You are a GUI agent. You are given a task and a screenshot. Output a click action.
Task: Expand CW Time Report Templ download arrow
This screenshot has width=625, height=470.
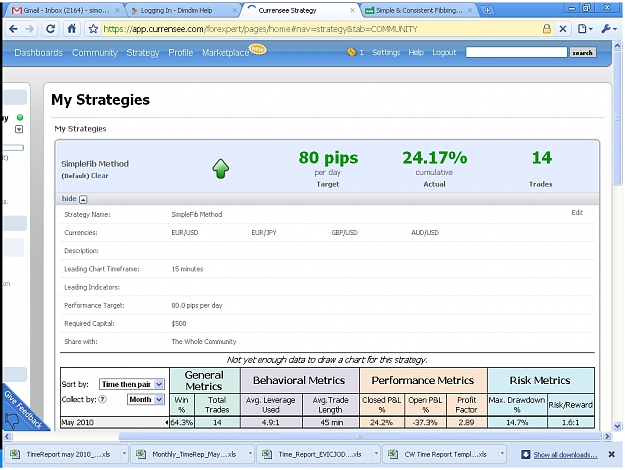[502, 454]
